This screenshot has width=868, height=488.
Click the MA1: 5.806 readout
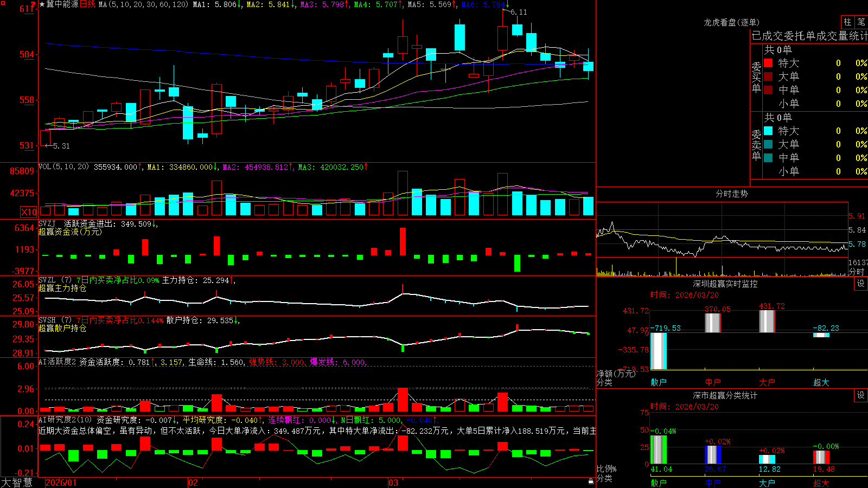pyautogui.click(x=217, y=4)
